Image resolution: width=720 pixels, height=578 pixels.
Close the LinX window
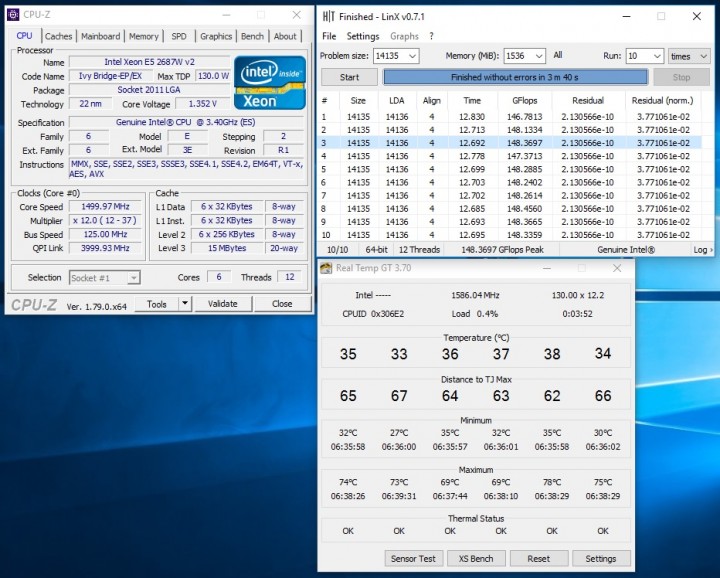point(697,17)
